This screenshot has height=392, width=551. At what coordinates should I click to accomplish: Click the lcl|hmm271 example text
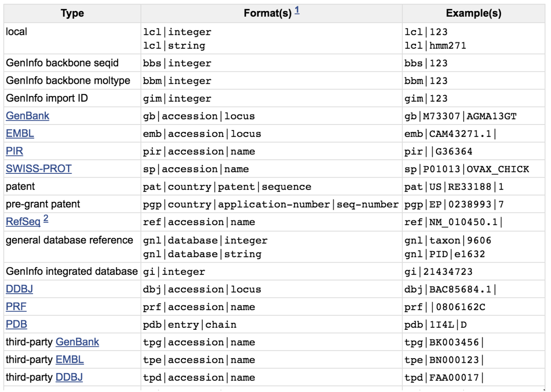point(435,46)
